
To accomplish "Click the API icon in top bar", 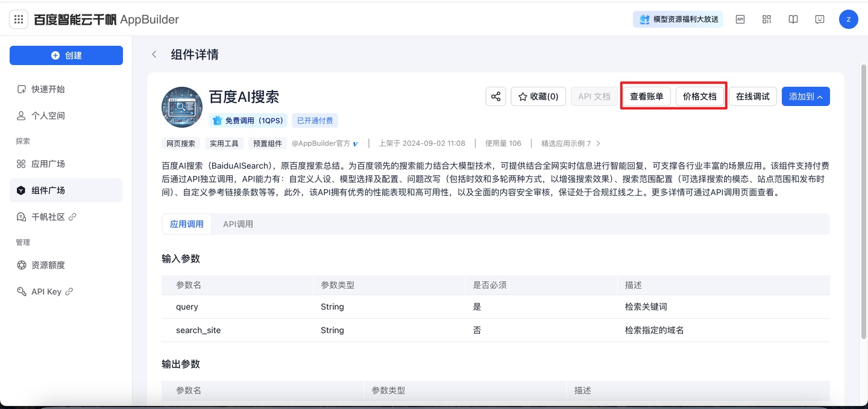I will (740, 19).
